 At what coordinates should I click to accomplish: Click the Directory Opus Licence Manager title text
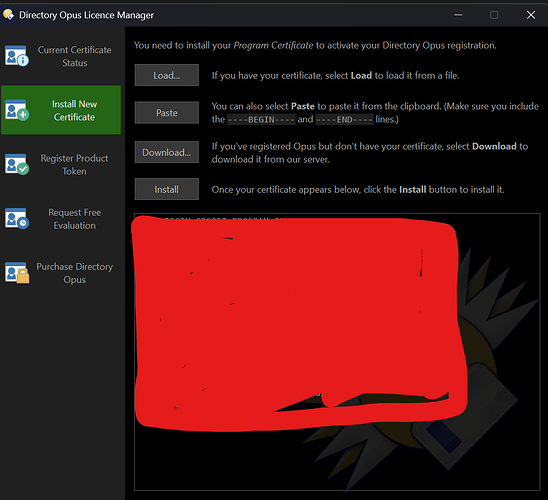click(86, 15)
